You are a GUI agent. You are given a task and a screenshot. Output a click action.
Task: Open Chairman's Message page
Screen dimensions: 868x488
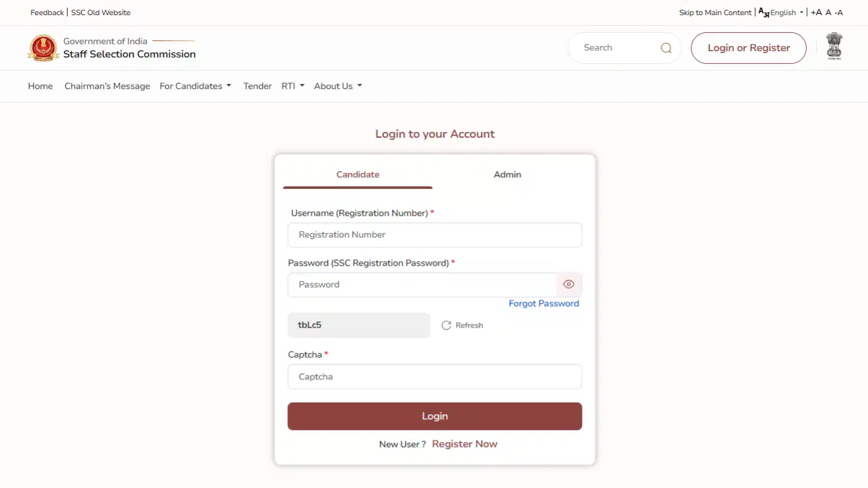pos(107,86)
